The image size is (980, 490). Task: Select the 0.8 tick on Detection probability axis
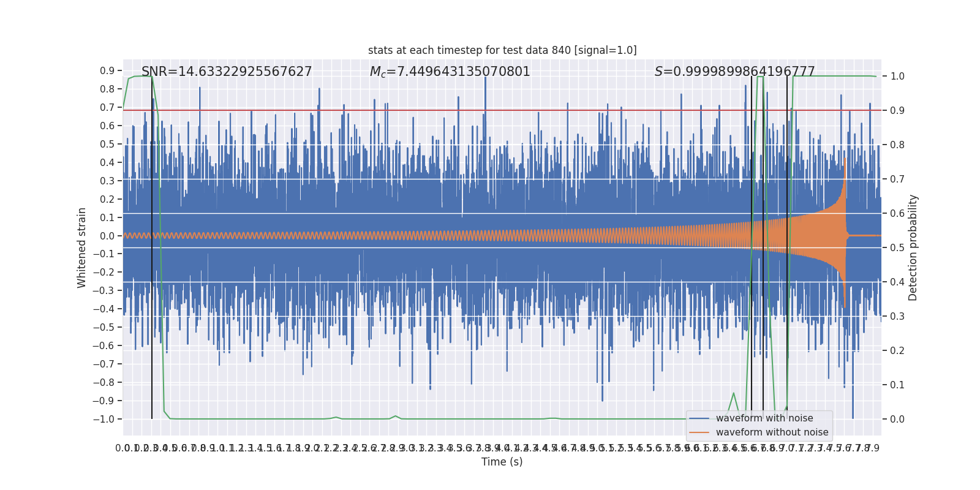pyautogui.click(x=897, y=145)
